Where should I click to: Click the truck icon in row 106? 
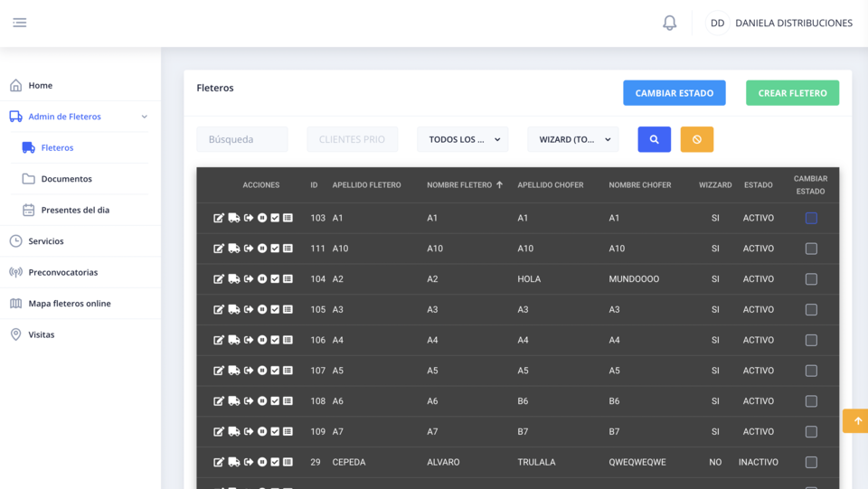pyautogui.click(x=234, y=340)
